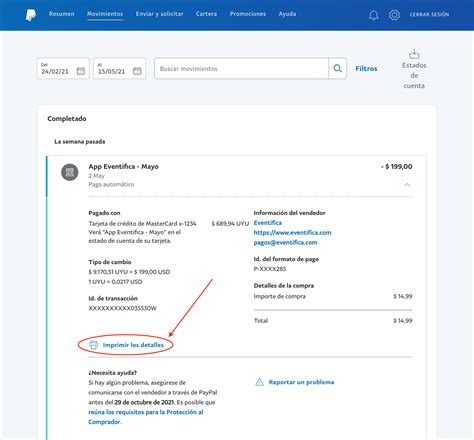Click the Pago automático label

[x=111, y=184]
